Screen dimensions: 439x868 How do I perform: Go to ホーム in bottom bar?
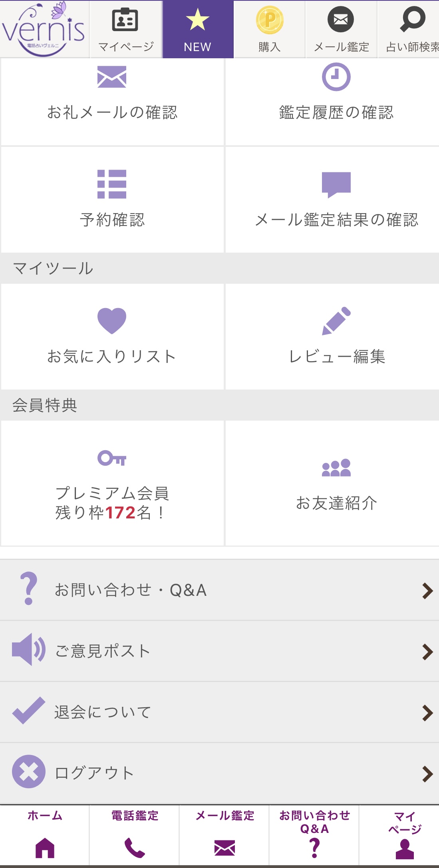tap(45, 835)
